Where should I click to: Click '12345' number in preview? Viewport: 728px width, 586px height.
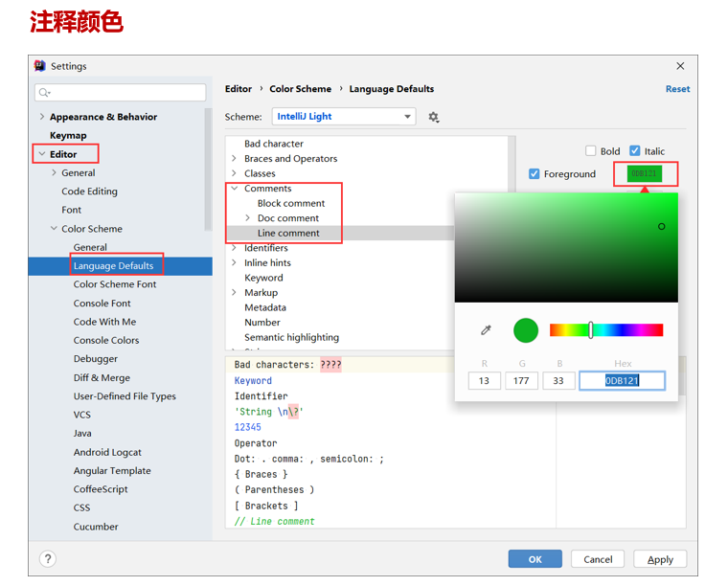[247, 427]
